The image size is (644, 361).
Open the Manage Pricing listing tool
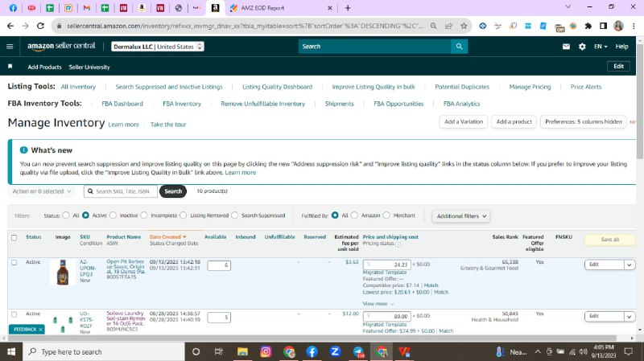click(530, 87)
